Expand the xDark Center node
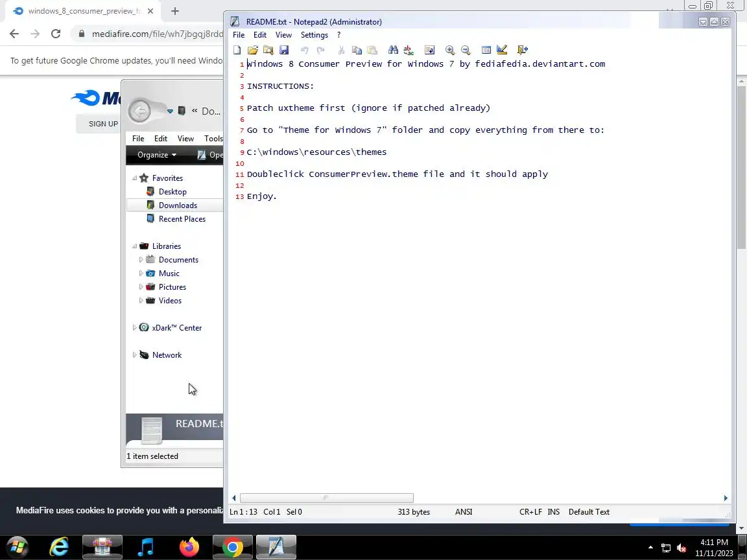The image size is (747, 560). point(134,327)
